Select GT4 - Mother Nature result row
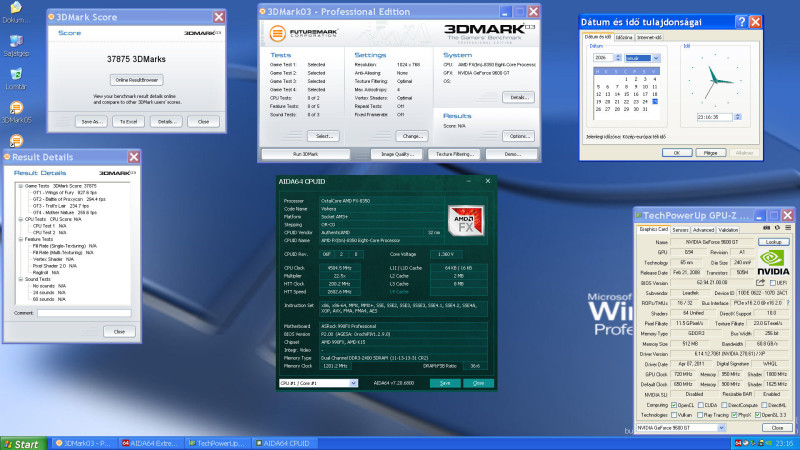 click(x=64, y=213)
